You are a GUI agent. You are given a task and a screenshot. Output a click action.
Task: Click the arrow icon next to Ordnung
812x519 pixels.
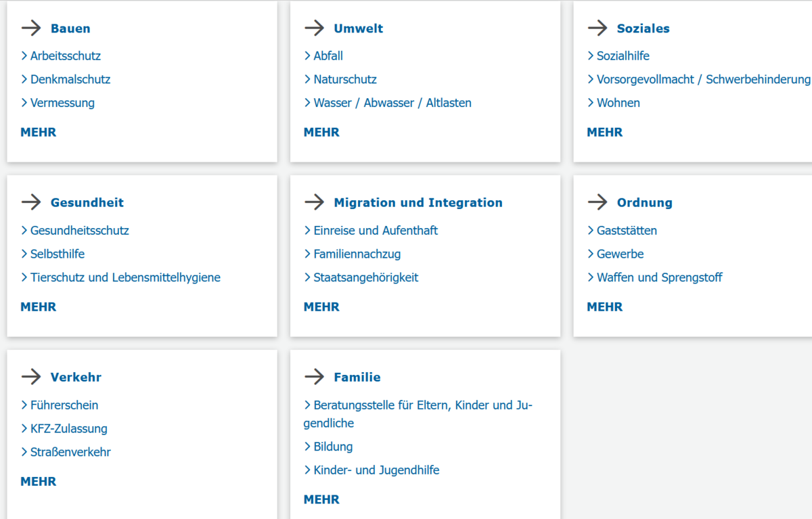[x=597, y=202]
